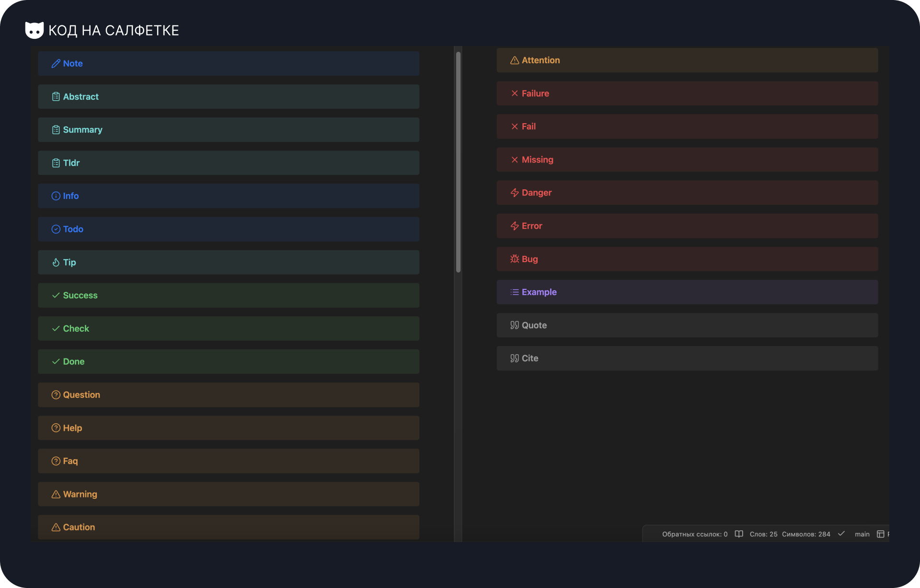Viewport: 920px width, 588px height.
Task: Click the quote marks icon on the Cite callout
Action: [515, 358]
